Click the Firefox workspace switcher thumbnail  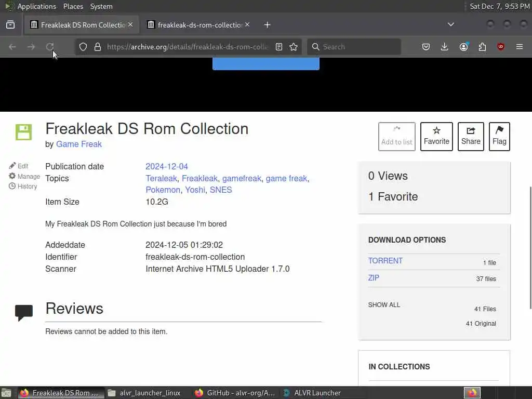(x=472, y=393)
